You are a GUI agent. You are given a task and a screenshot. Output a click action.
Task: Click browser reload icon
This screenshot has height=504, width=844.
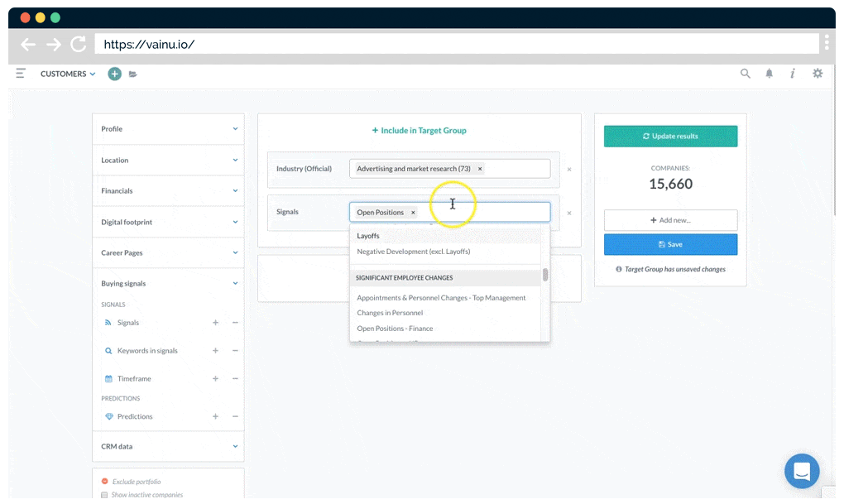tap(79, 45)
